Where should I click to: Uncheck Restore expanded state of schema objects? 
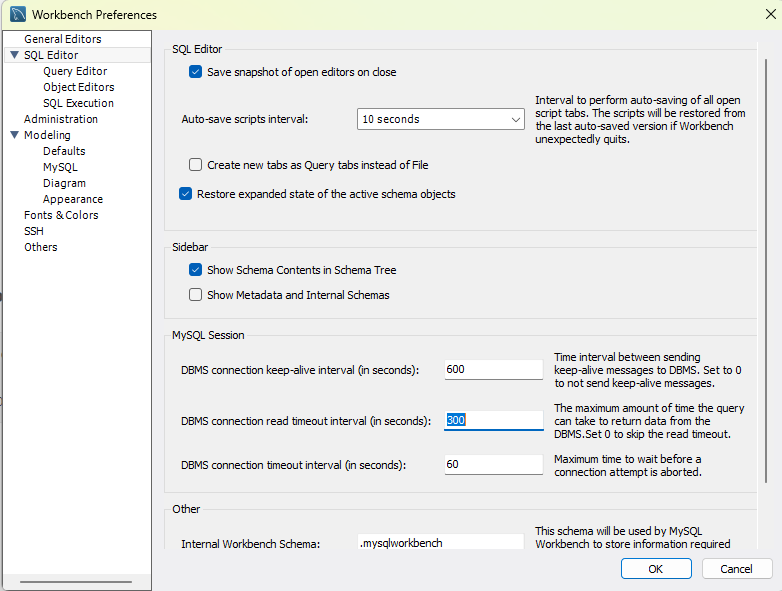pyautogui.click(x=186, y=194)
